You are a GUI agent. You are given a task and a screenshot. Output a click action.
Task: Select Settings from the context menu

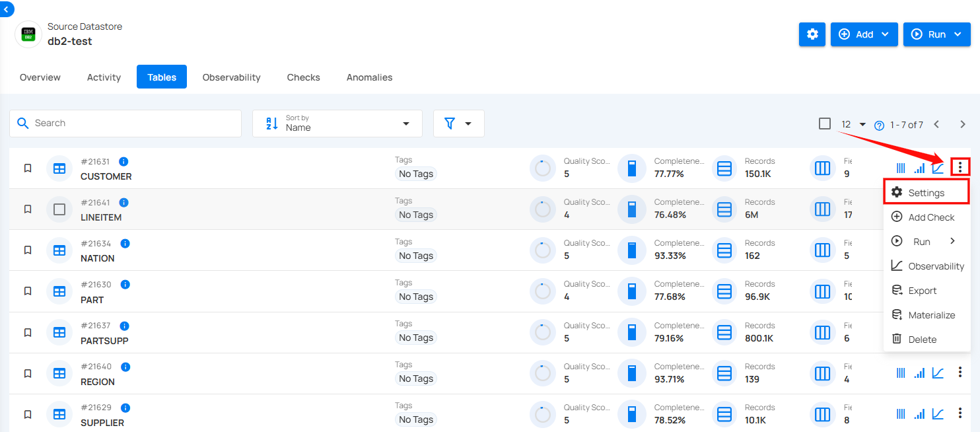[926, 193]
